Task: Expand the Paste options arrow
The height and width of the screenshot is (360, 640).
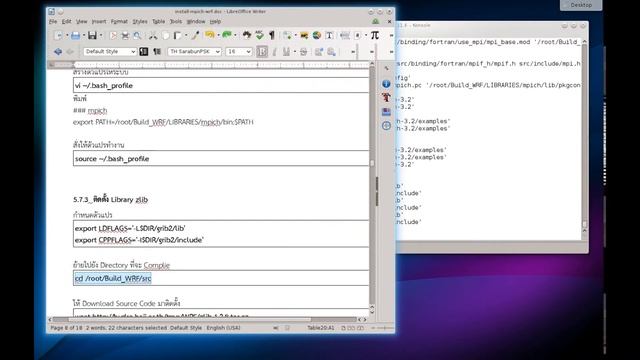Action: tap(186, 36)
